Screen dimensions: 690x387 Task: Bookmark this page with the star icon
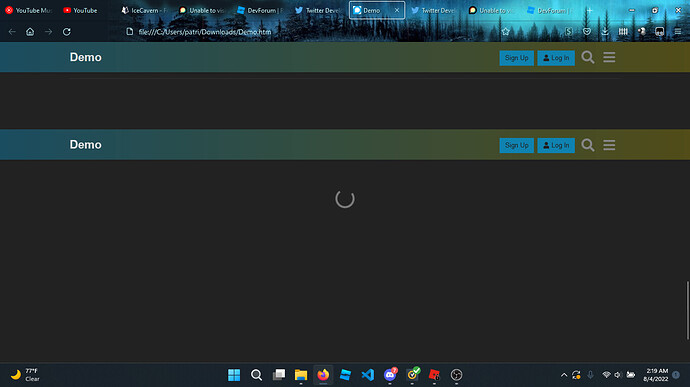506,31
